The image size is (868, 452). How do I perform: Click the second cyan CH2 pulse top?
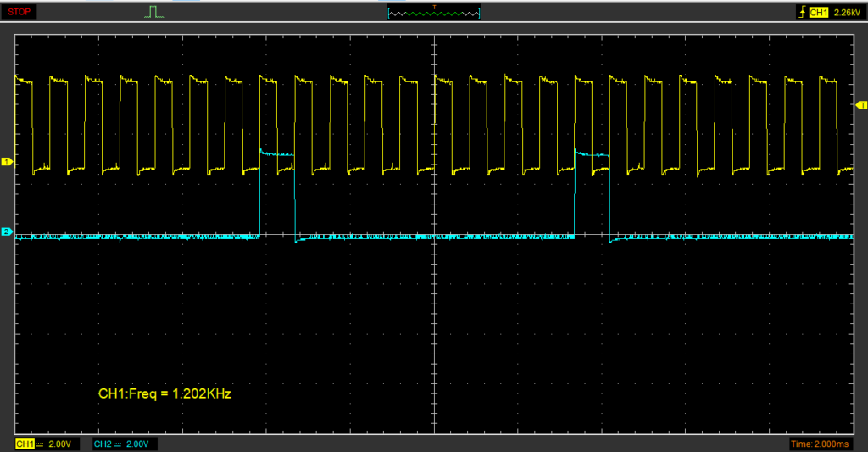click(x=592, y=154)
